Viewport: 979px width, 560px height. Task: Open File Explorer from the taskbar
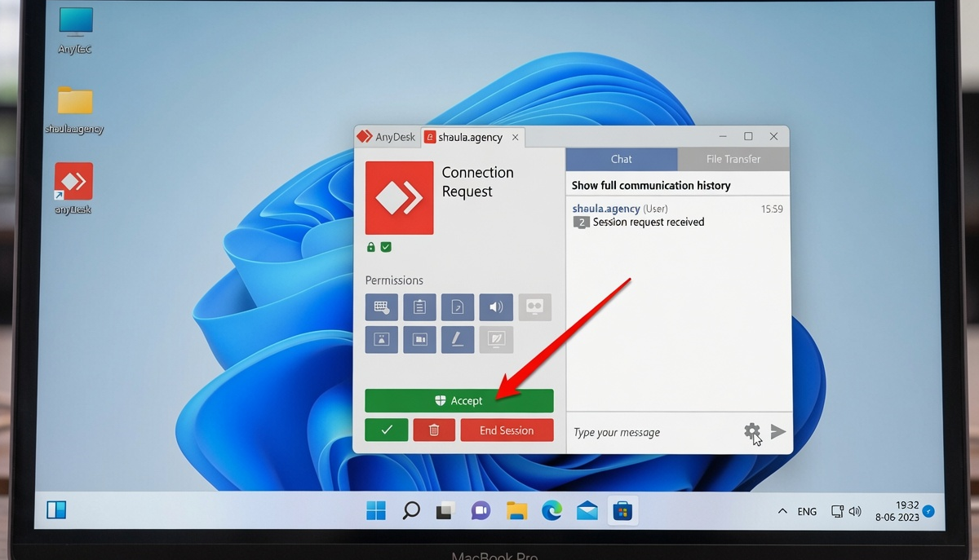coord(516,511)
